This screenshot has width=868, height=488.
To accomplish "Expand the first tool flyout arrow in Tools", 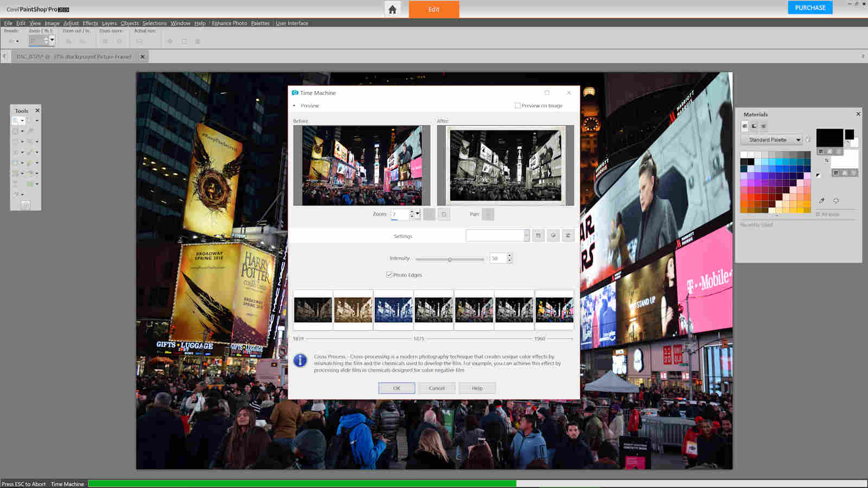I will (x=22, y=120).
